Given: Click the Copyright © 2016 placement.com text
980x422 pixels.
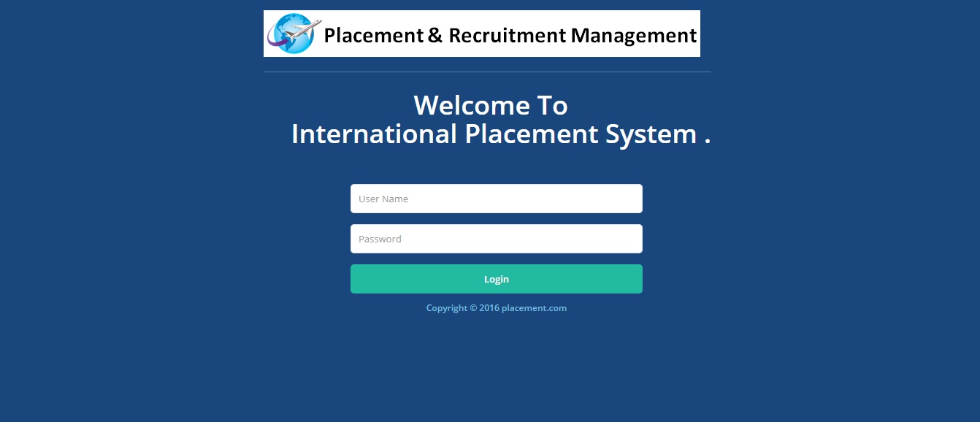Looking at the screenshot, I should [x=497, y=308].
